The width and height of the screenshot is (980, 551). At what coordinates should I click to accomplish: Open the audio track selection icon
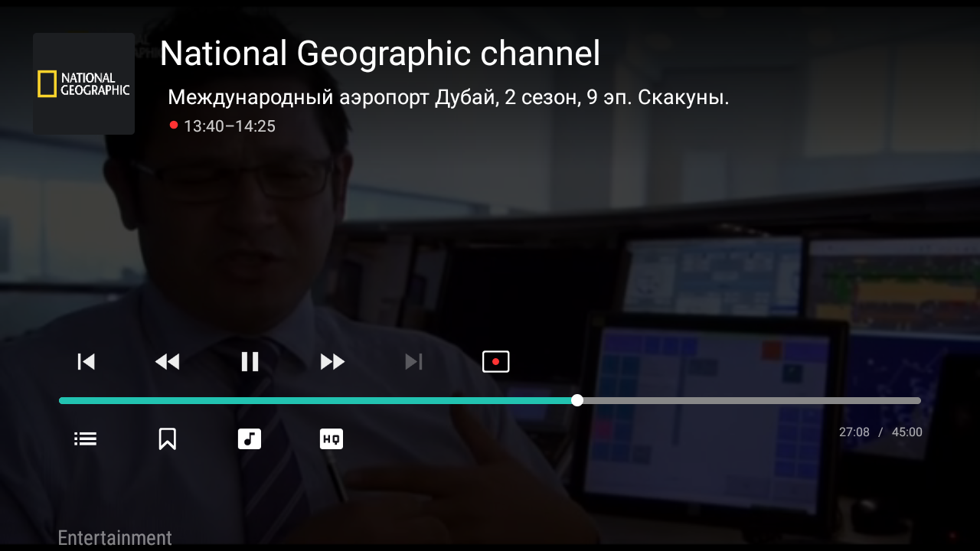pos(250,439)
